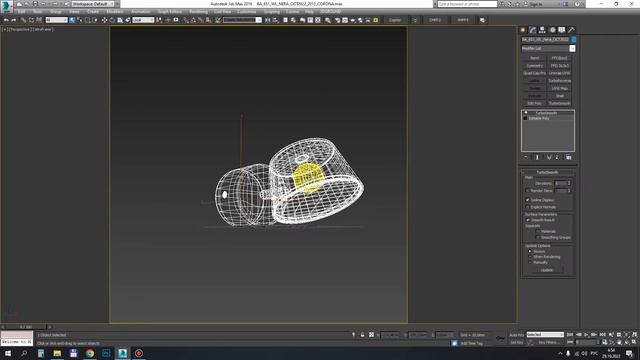Expand the Editable Poly stack entry
640x360 pixels.
pos(525,118)
